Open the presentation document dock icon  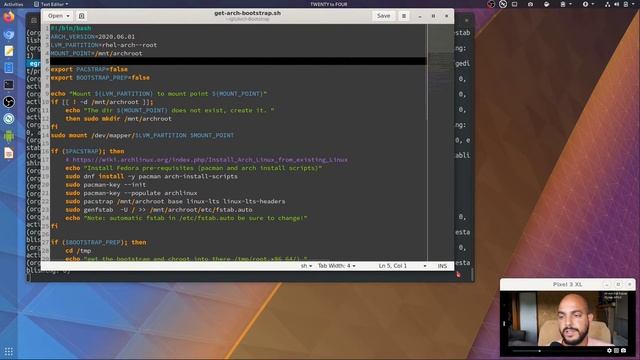coord(9,153)
